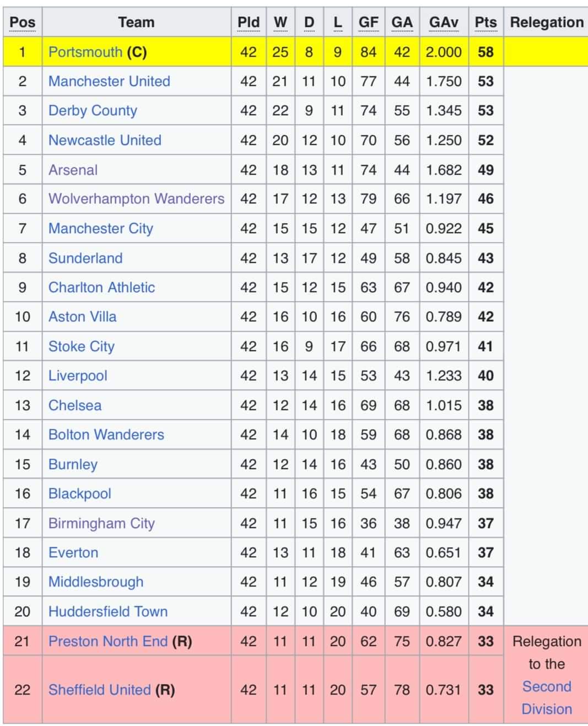Image resolution: width=588 pixels, height=726 pixels.
Task: Click the Pos column header
Action: [x=23, y=23]
